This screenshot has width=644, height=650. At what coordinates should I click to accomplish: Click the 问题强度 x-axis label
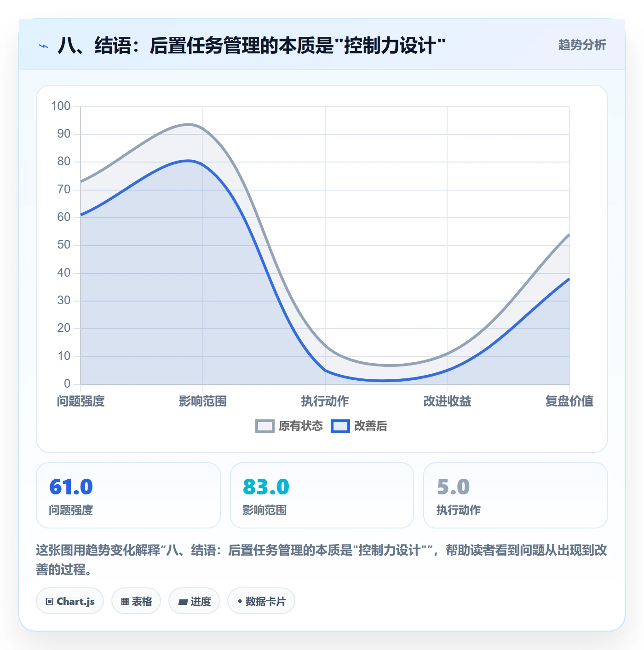(x=81, y=401)
